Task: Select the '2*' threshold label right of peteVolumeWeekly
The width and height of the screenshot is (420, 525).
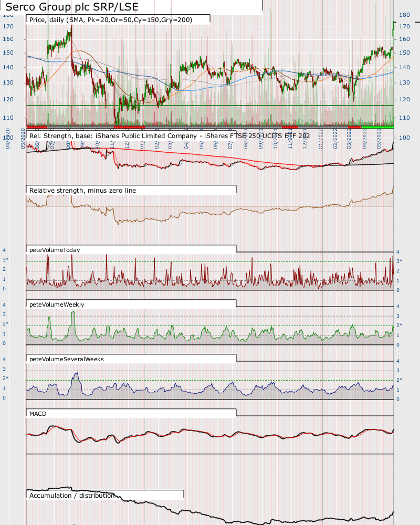Action: (399, 325)
